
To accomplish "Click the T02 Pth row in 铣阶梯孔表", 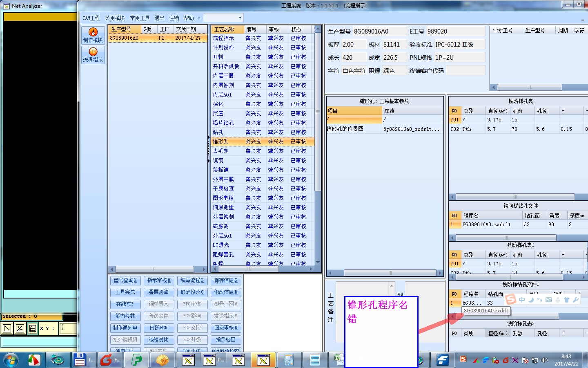I will click(x=518, y=129).
